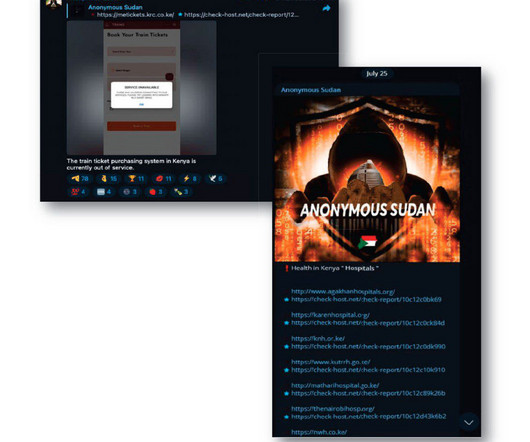The image size is (530, 442).
Task: Open the agakhanhospitals.org link
Action: [x=343, y=291]
